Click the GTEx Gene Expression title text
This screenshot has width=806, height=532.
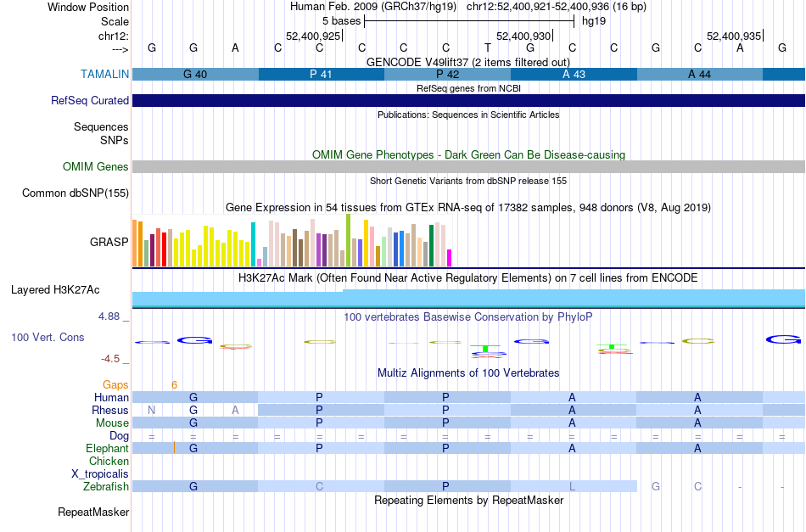coord(468,208)
